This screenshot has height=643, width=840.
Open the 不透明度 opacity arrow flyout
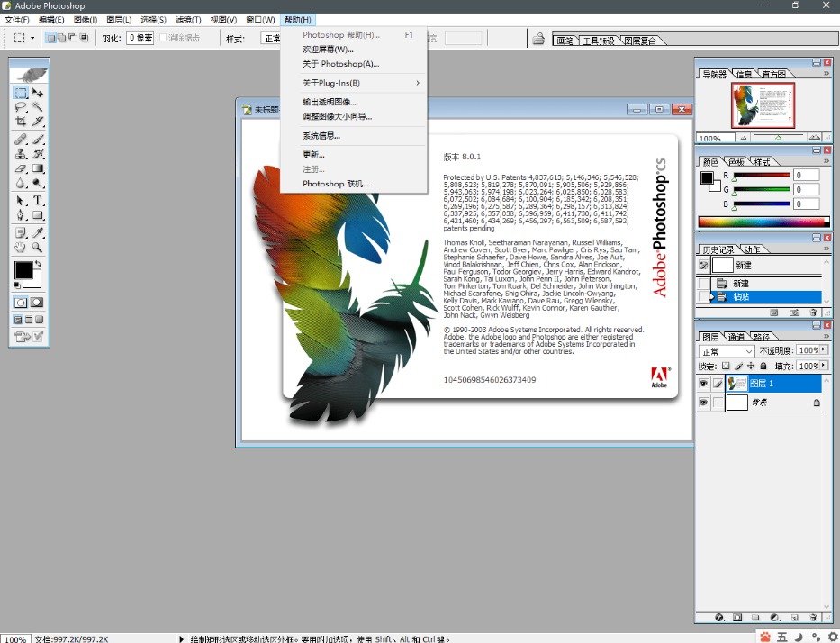823,349
